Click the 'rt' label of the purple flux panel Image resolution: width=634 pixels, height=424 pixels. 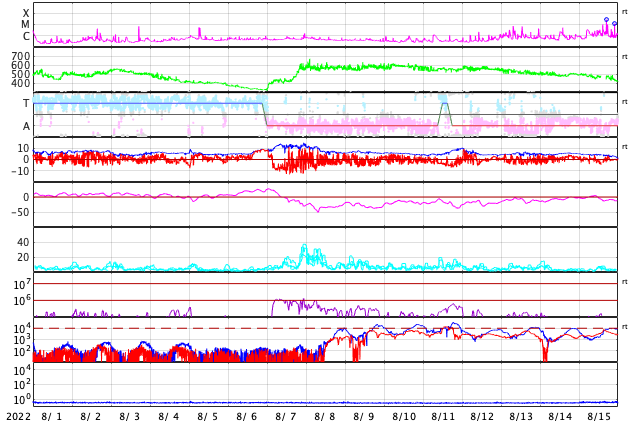pos(625,282)
